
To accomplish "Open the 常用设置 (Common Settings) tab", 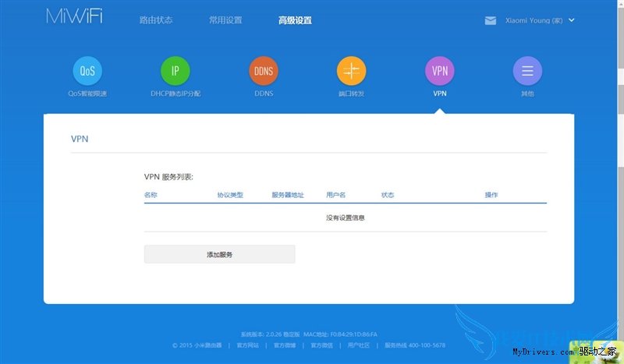I will point(225,20).
